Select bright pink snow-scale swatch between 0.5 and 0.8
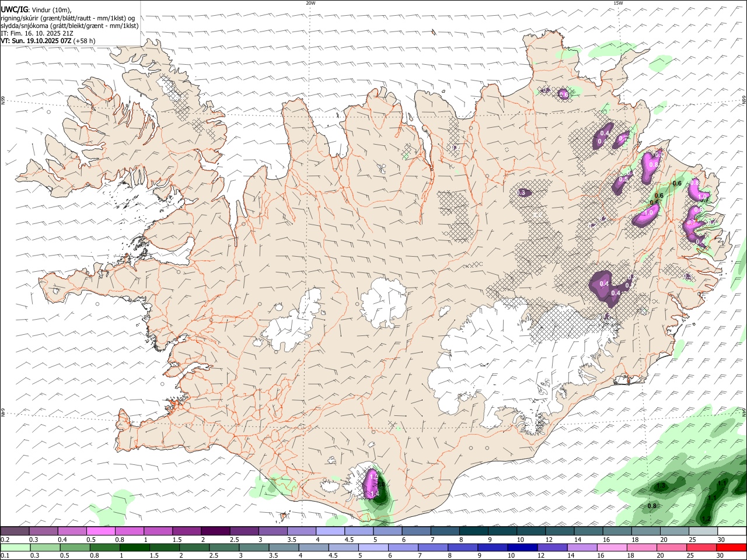Image resolution: width=747 pixels, height=560 pixels. pos(100,531)
